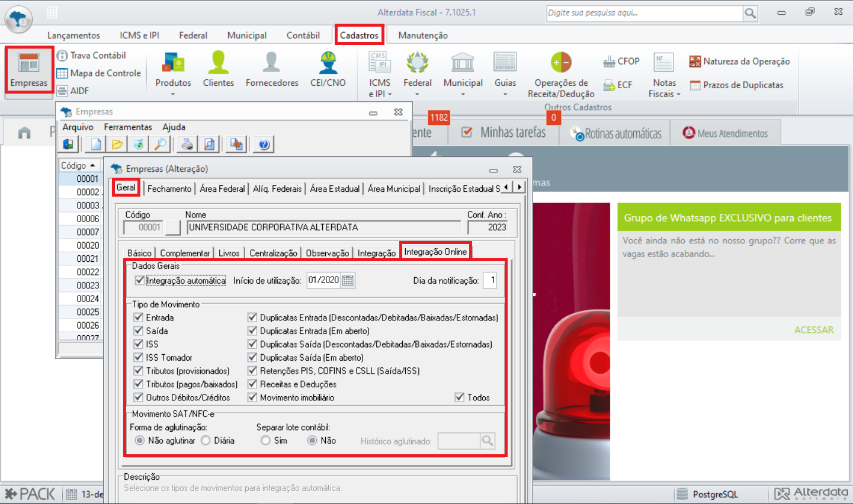The height and width of the screenshot is (504, 853).
Task: Click the Fornecedores icon
Action: coord(272,70)
